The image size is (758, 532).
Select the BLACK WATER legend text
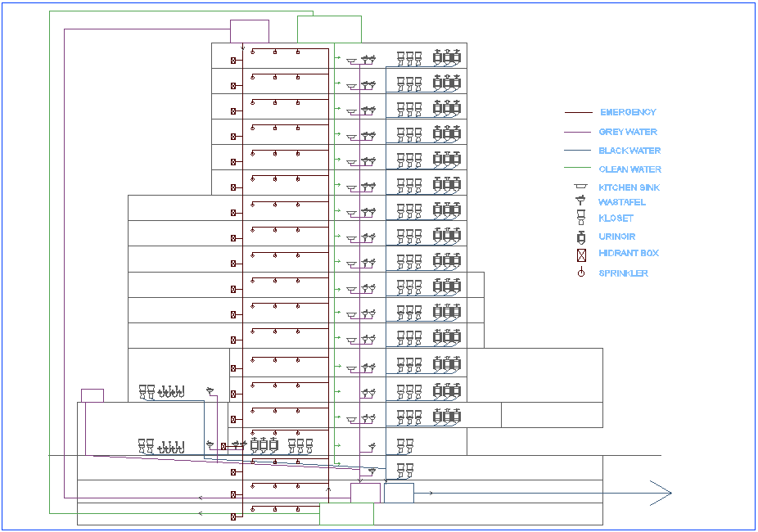629,151
